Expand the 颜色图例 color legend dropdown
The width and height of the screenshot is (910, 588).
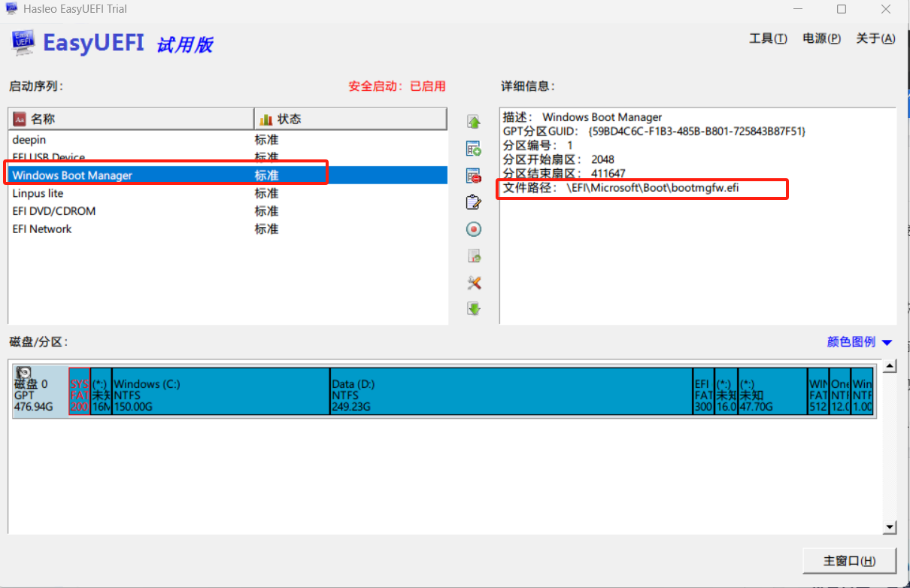(859, 342)
